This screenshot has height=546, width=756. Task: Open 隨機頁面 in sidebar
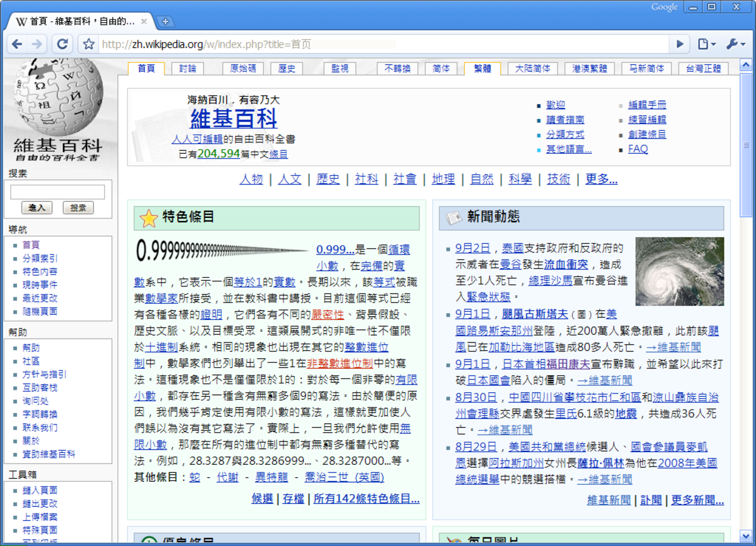[40, 311]
